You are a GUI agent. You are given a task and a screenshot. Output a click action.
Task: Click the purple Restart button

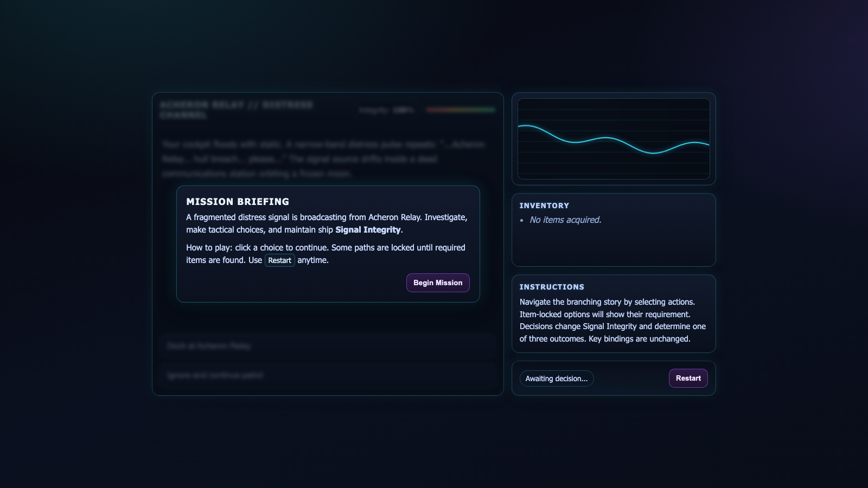(688, 378)
